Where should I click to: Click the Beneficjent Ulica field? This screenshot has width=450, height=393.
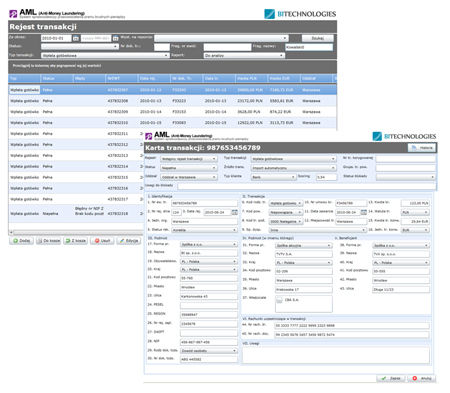click(401, 290)
